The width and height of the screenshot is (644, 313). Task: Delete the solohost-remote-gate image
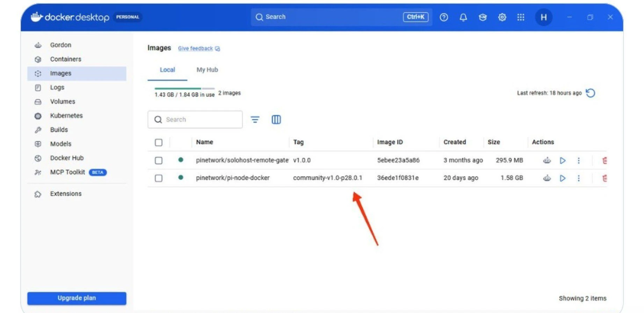point(605,160)
